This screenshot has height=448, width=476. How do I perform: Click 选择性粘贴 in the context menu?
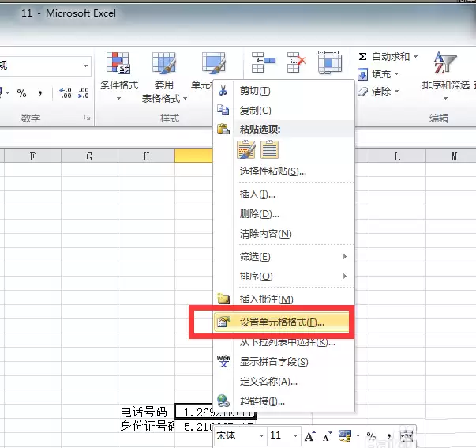point(272,171)
